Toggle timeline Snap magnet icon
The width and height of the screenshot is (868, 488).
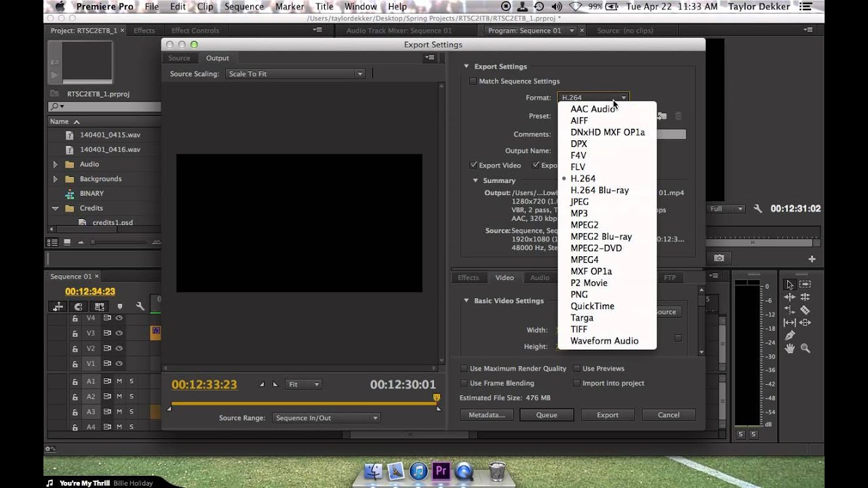(79, 306)
